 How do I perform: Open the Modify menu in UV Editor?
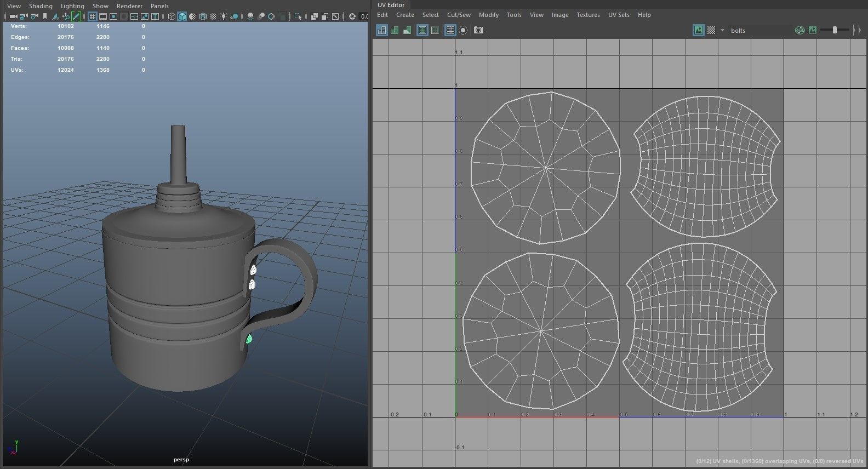489,15
